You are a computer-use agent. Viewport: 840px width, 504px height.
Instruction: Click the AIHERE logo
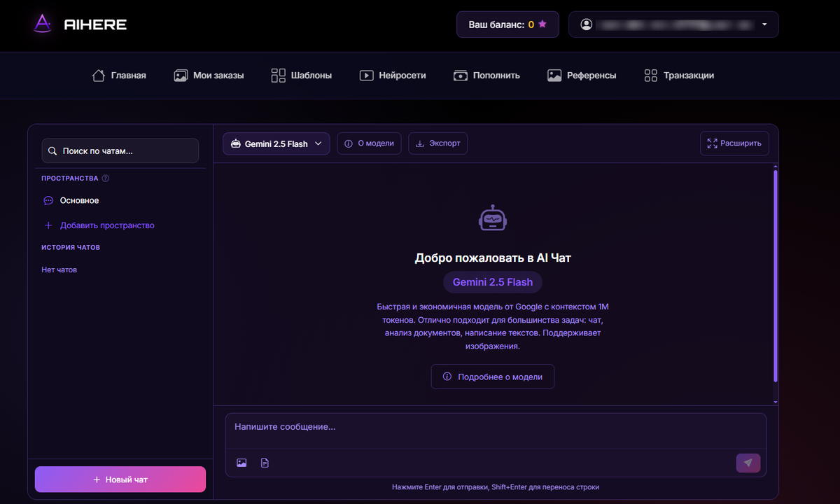pos(80,24)
